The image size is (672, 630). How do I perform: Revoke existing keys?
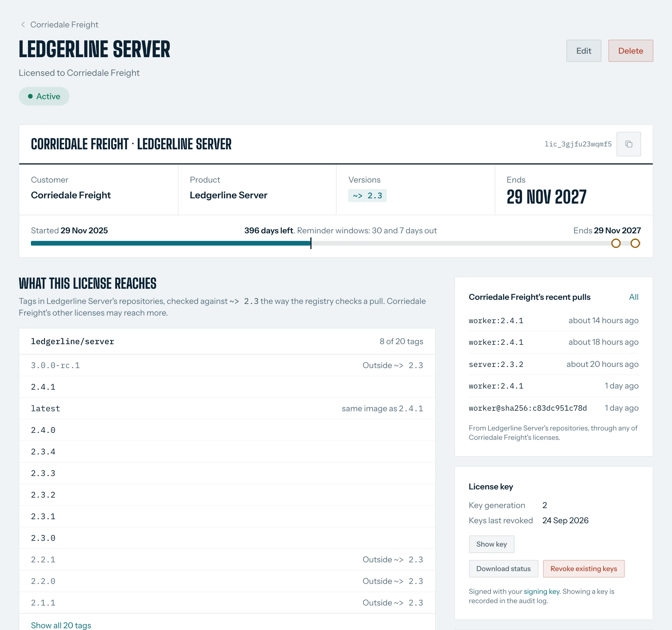[583, 569]
